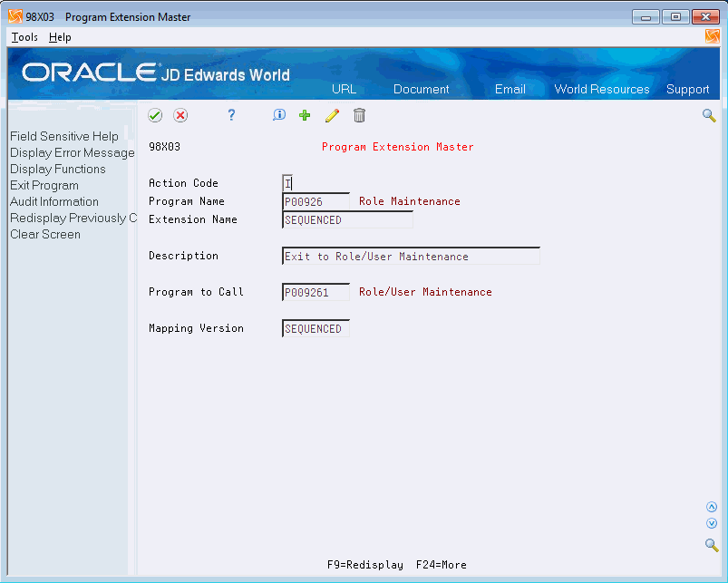The height and width of the screenshot is (583, 728).
Task: Click the trash can Delete icon
Action: (x=359, y=115)
